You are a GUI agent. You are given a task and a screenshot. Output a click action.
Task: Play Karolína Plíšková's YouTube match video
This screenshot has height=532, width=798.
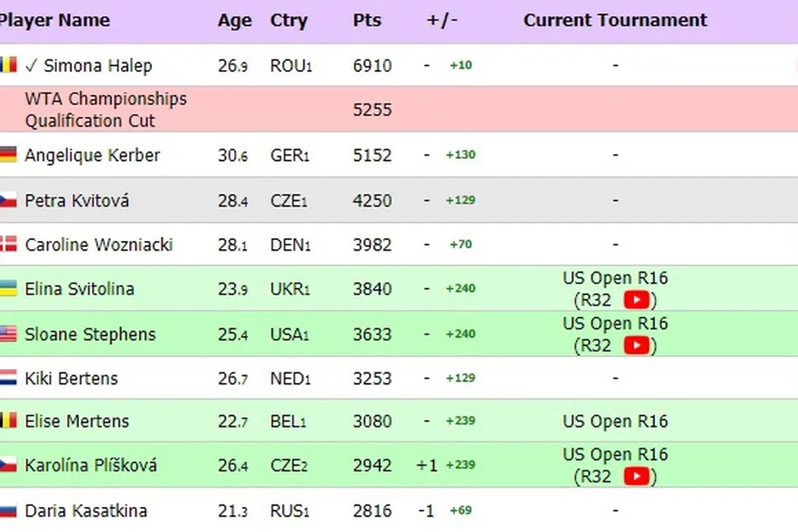point(636,477)
